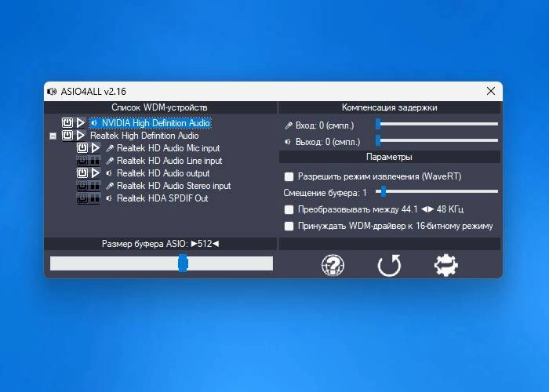Viewport: 549px width, 392px height.
Task: Click the microphone icon beside Вход label
Action: (x=289, y=125)
